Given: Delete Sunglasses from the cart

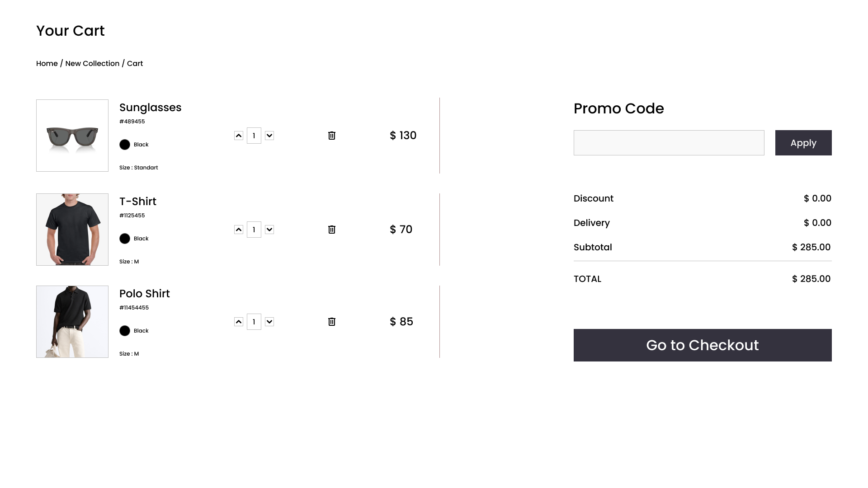Looking at the screenshot, I should [x=331, y=136].
